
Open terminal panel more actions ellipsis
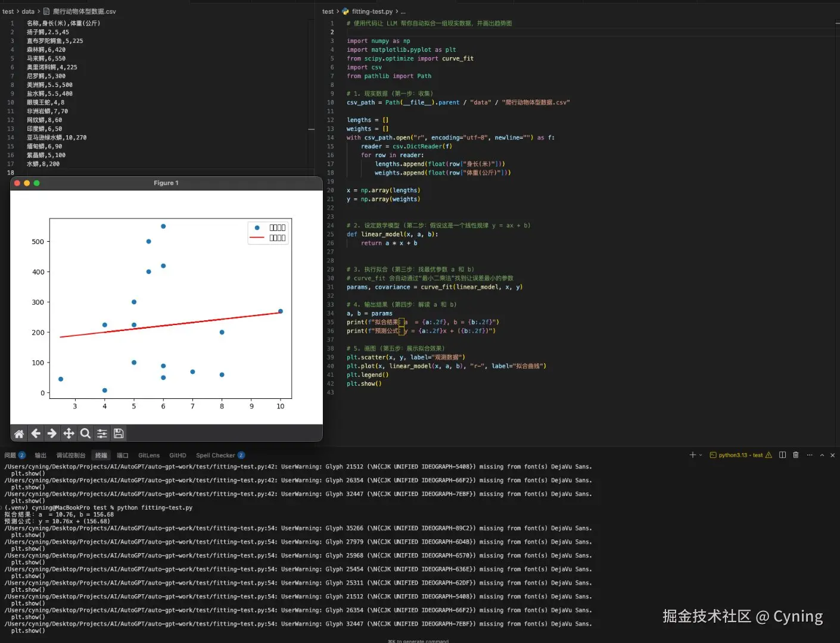(809, 455)
